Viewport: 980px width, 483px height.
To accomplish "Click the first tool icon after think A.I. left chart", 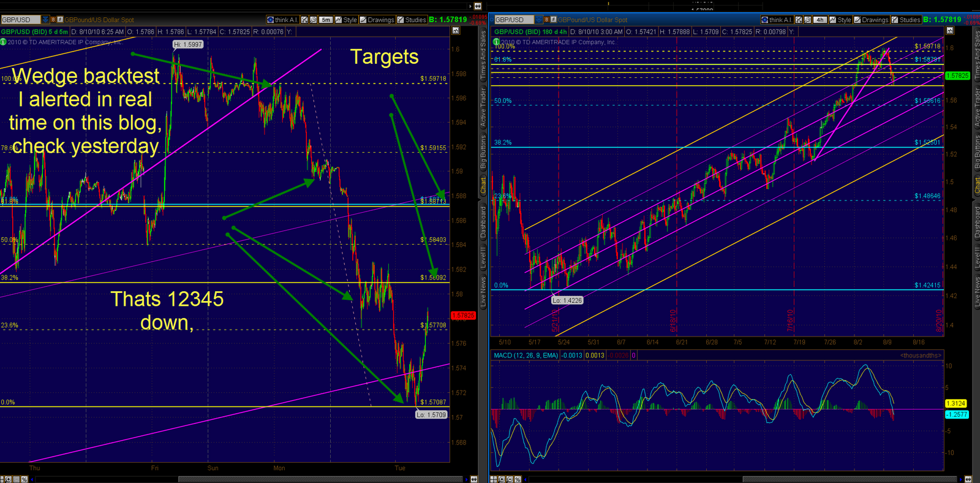I will pos(304,20).
